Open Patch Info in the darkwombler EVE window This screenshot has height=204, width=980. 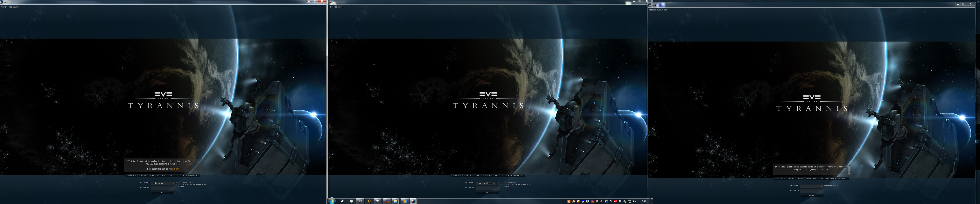click(x=162, y=175)
